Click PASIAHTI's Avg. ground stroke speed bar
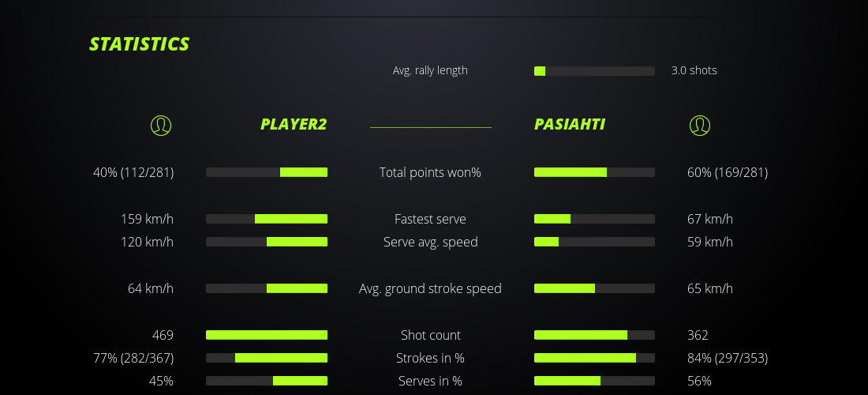Image resolution: width=868 pixels, height=395 pixels. [x=594, y=288]
